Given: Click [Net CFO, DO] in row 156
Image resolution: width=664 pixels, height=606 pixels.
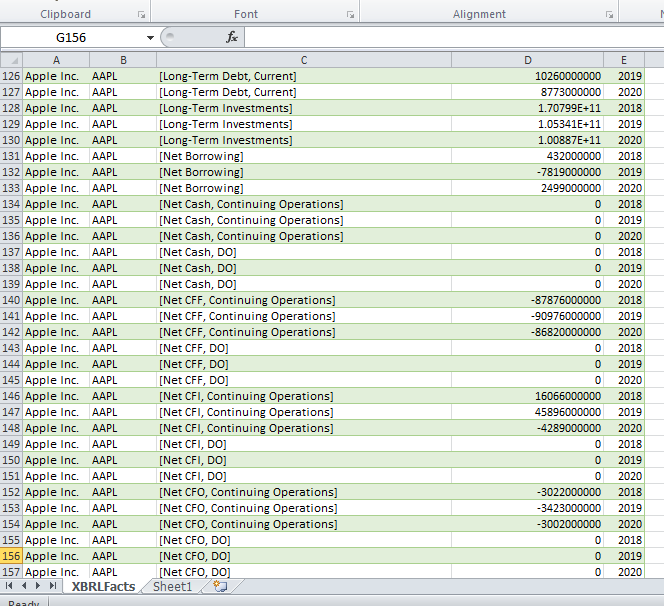Looking at the screenshot, I should coord(195,556).
